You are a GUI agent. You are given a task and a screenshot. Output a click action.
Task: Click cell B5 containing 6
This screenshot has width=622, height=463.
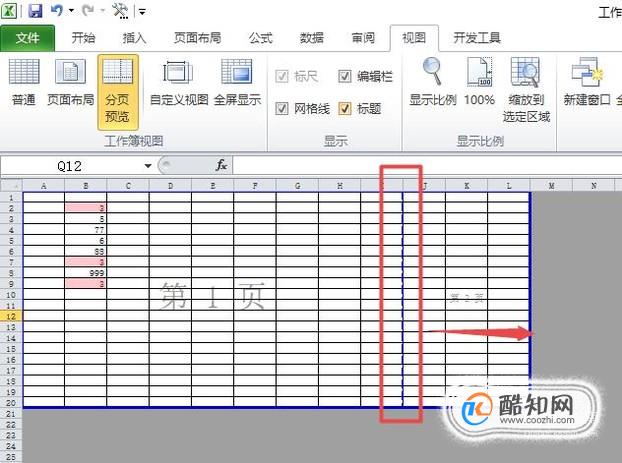point(86,240)
